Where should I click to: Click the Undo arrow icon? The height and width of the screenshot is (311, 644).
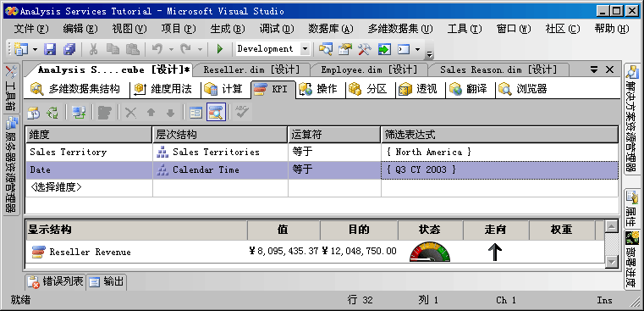click(157, 49)
